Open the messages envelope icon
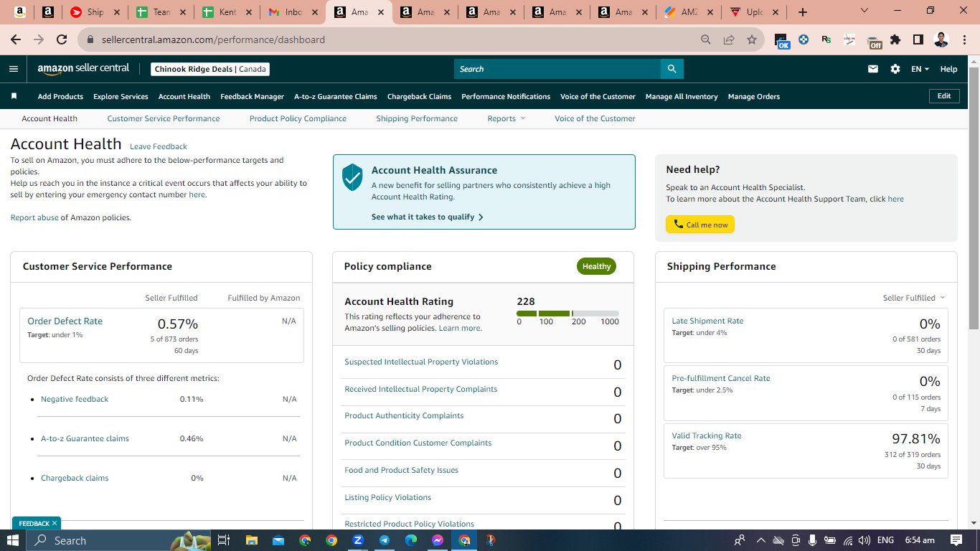 [873, 69]
